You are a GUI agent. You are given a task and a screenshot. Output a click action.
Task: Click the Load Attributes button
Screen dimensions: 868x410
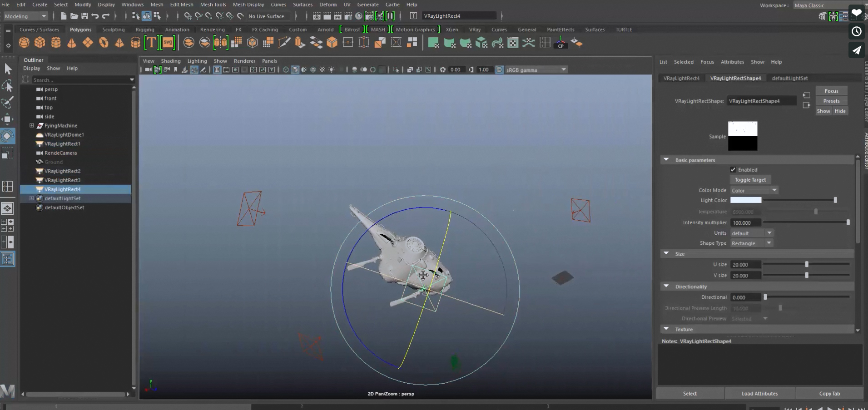click(759, 393)
